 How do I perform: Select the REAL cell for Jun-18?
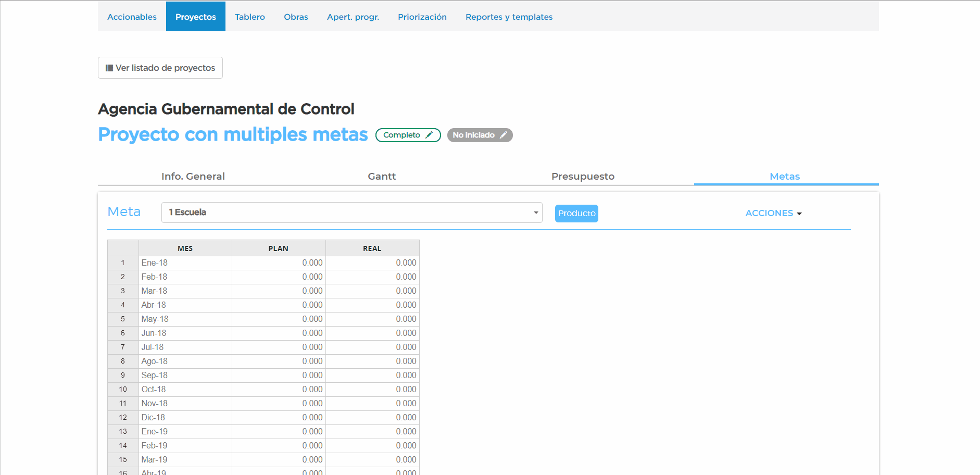coord(372,333)
